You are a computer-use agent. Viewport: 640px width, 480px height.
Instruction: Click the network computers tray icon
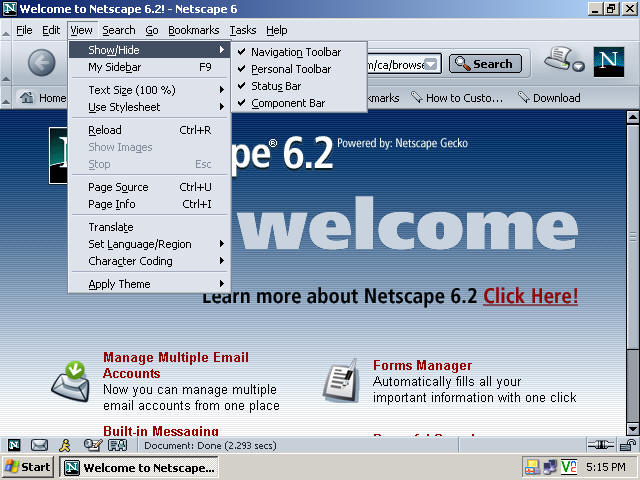(x=551, y=467)
